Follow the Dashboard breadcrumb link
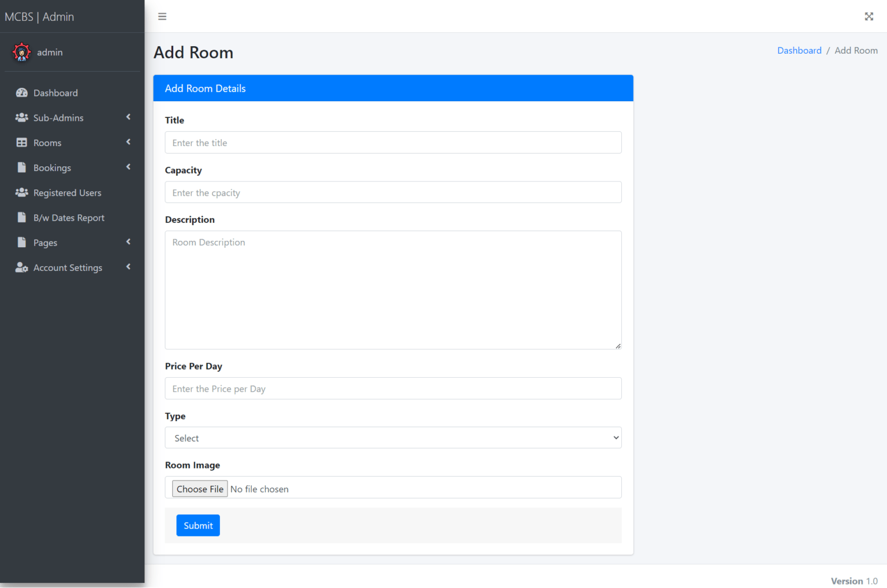This screenshot has height=588, width=887. [799, 50]
